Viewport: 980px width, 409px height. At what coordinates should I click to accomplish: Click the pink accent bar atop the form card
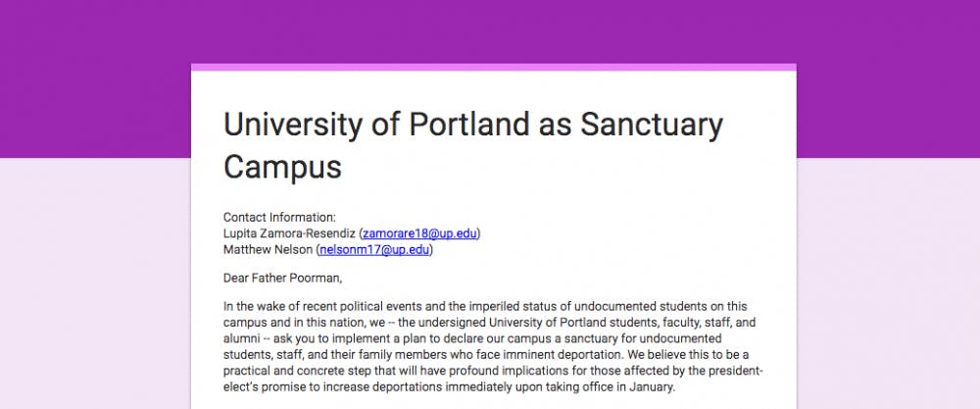[494, 67]
